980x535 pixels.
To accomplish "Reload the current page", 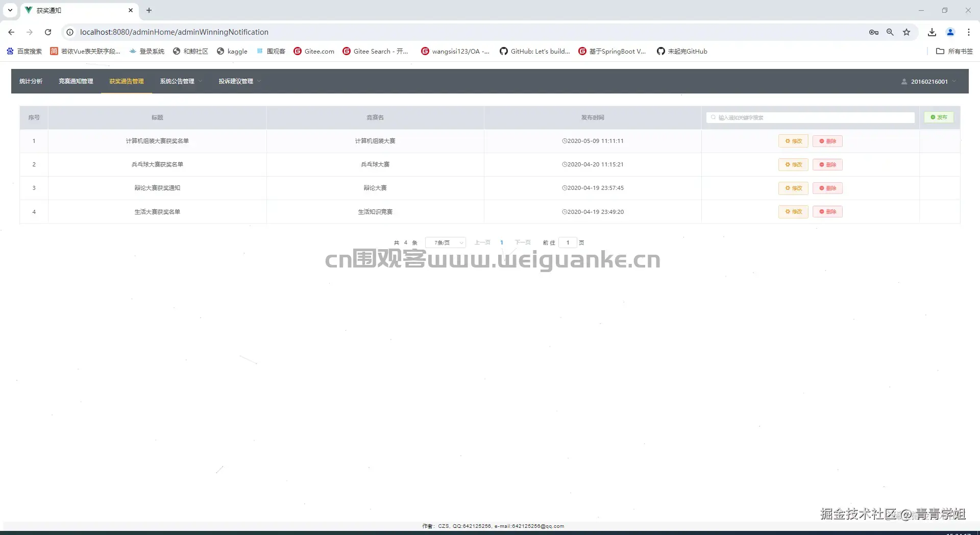I will (48, 32).
